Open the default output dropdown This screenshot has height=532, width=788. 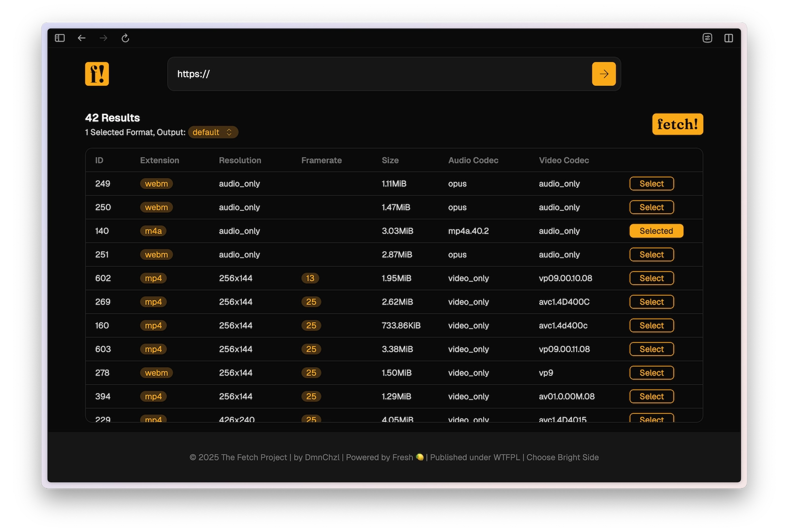coord(213,133)
